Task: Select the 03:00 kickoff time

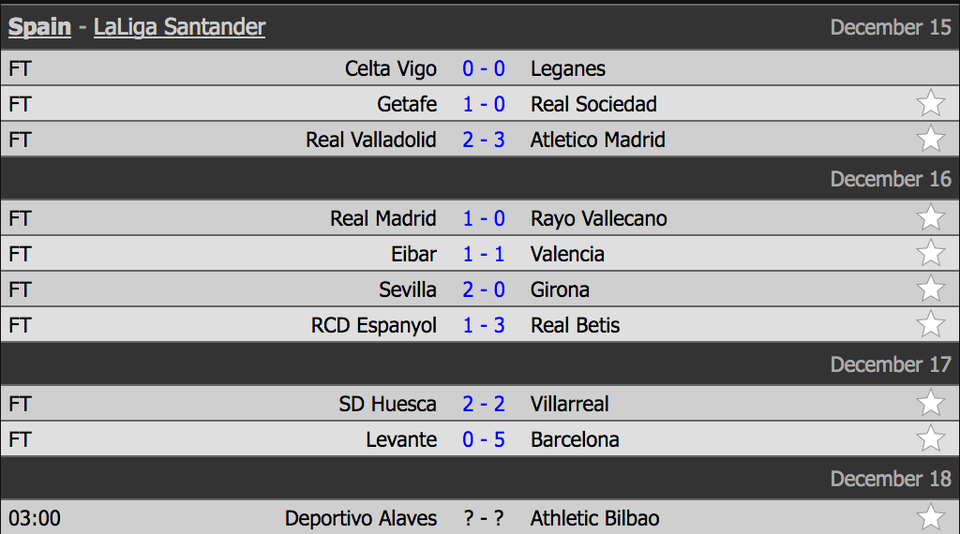Action: pyautogui.click(x=34, y=518)
